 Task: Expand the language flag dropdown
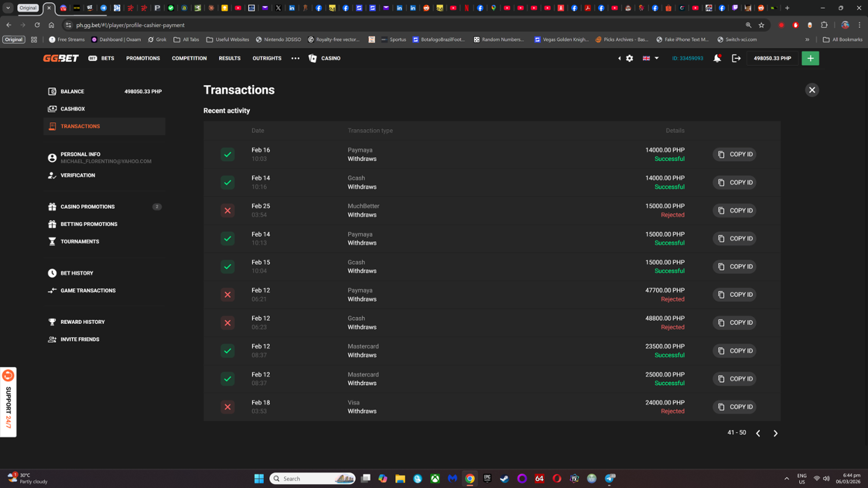pos(650,58)
